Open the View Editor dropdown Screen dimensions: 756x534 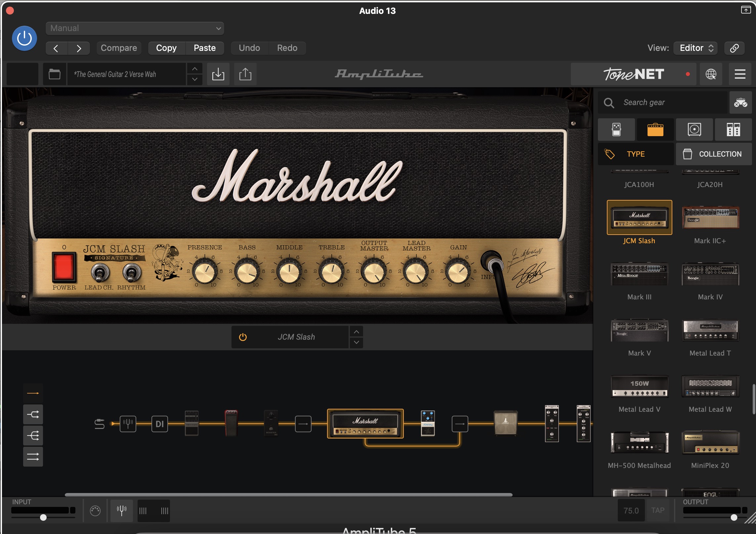coord(696,48)
